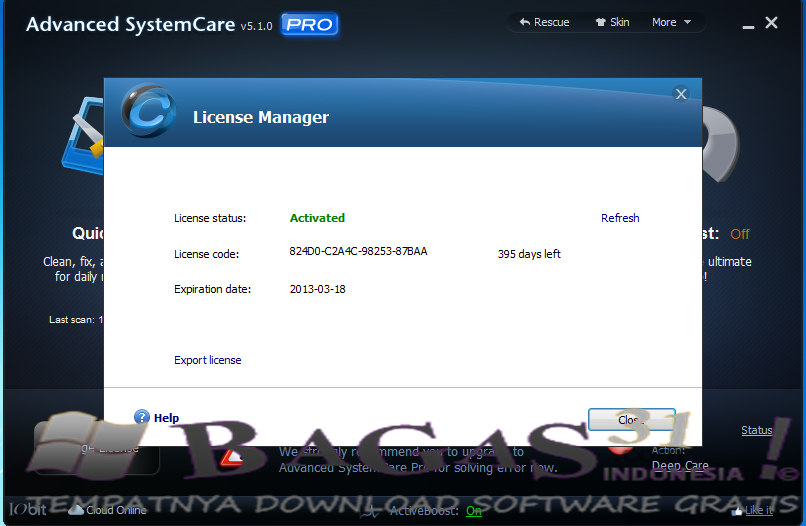Screen dimensions: 806x526
Task: Click the Activated license status text
Action: click(317, 218)
